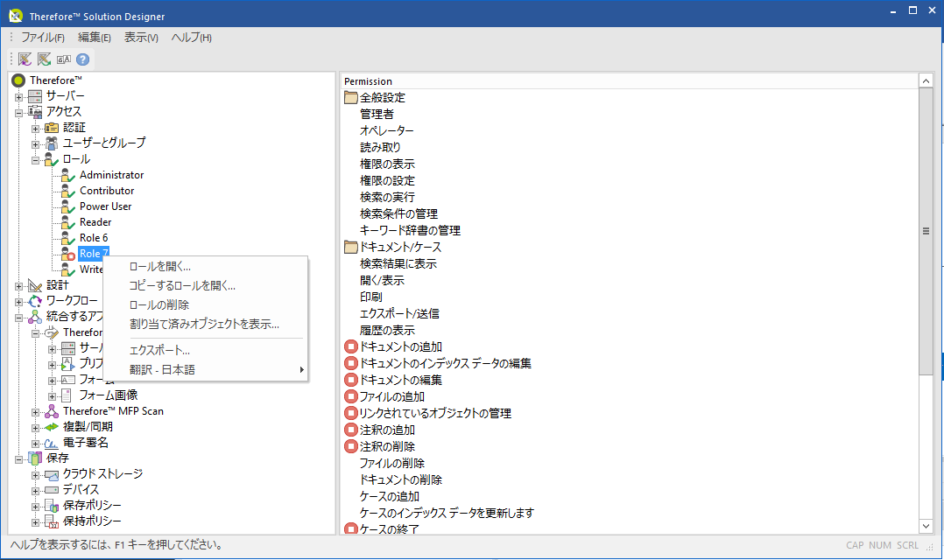
Task: Select the フォーム画像 tree item
Action: tap(109, 395)
